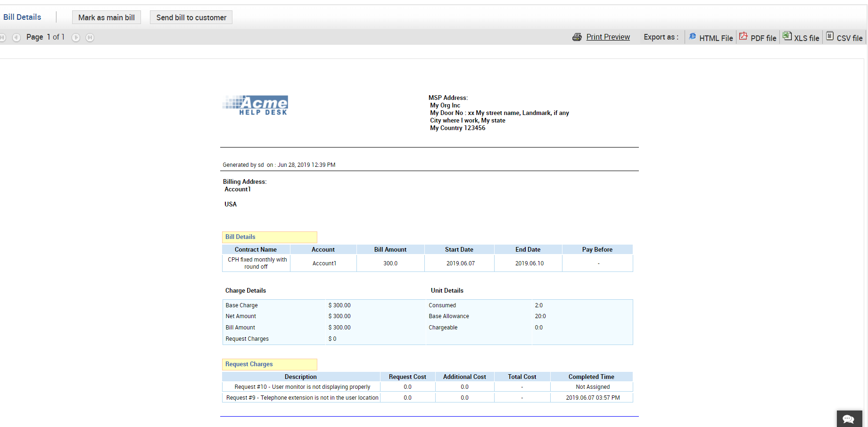
Task: Click the Request #10 description row
Action: pos(428,387)
